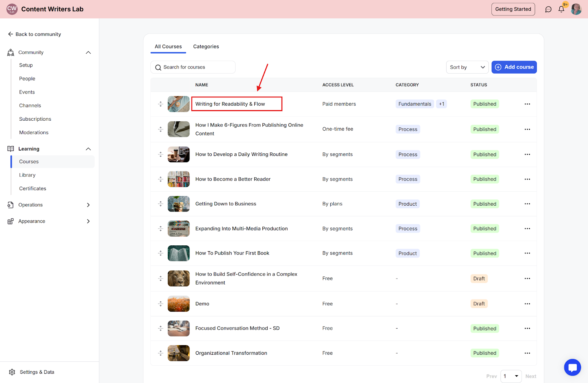
Task: Click the Search for courses field
Action: pos(193,67)
